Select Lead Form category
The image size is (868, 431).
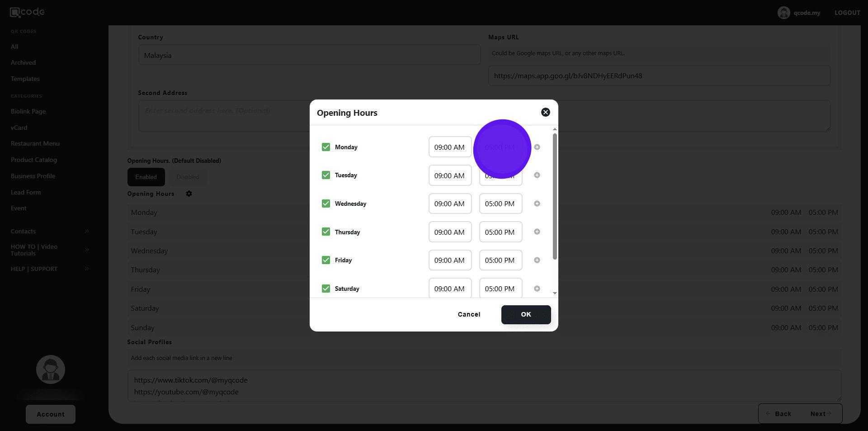[26, 192]
